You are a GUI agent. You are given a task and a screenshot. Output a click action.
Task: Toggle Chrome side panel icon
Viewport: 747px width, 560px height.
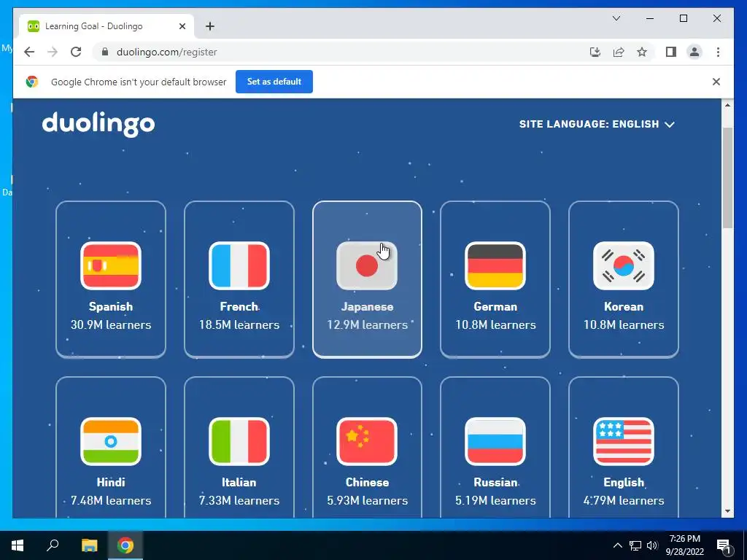click(x=671, y=52)
